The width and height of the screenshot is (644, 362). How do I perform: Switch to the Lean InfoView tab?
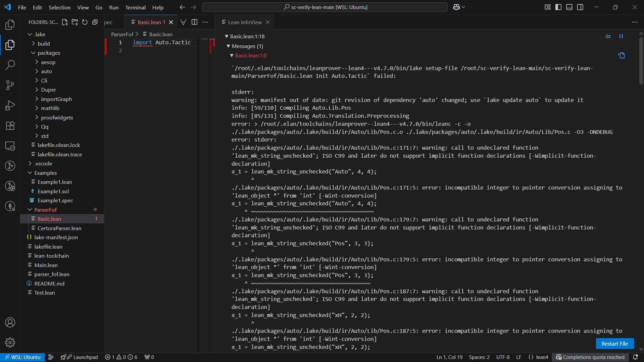[x=245, y=22]
